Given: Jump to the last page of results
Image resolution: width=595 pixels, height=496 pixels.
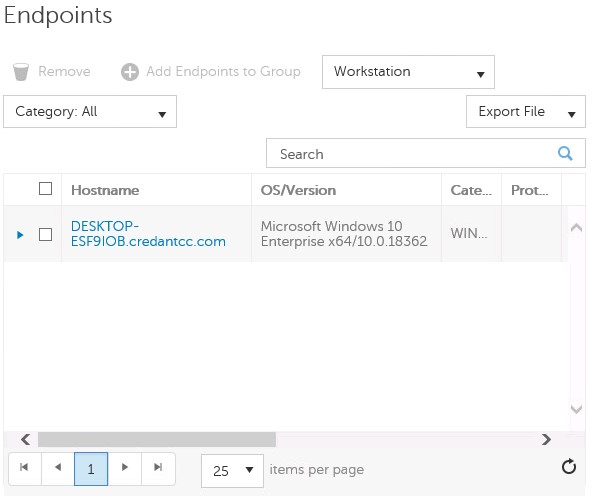Looking at the screenshot, I should tap(158, 467).
